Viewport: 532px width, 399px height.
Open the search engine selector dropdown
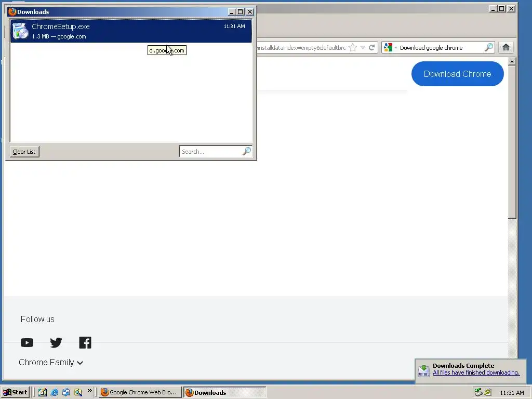click(391, 48)
